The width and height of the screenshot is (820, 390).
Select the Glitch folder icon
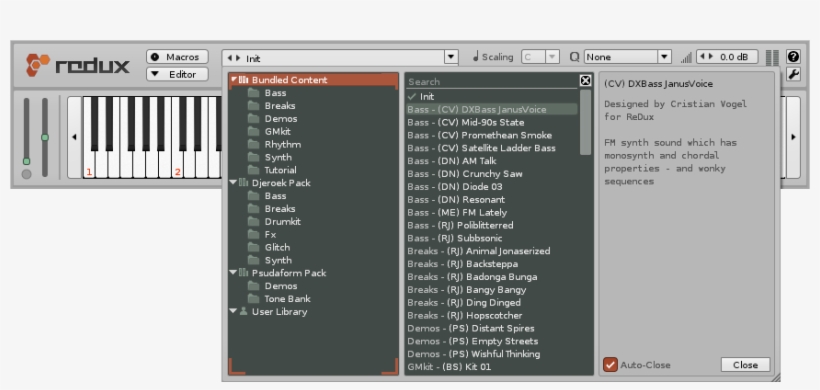pos(254,247)
